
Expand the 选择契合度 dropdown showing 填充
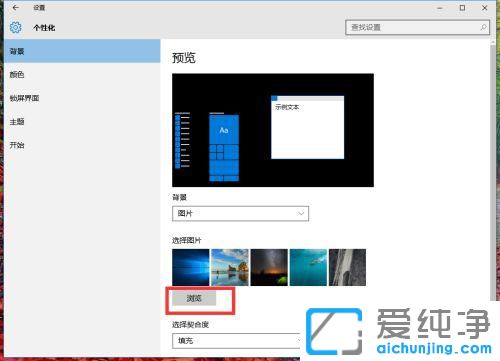click(x=236, y=341)
